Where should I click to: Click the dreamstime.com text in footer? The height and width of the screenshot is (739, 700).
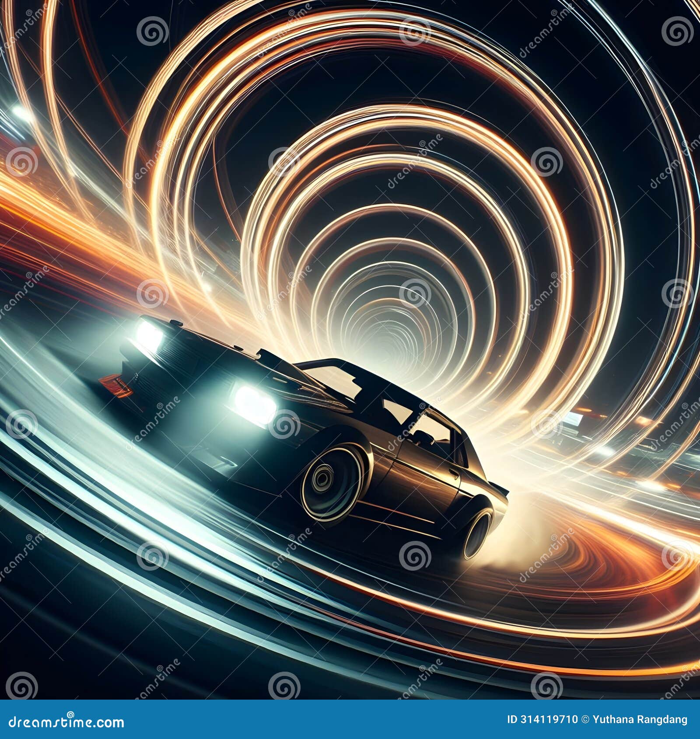tap(66, 722)
